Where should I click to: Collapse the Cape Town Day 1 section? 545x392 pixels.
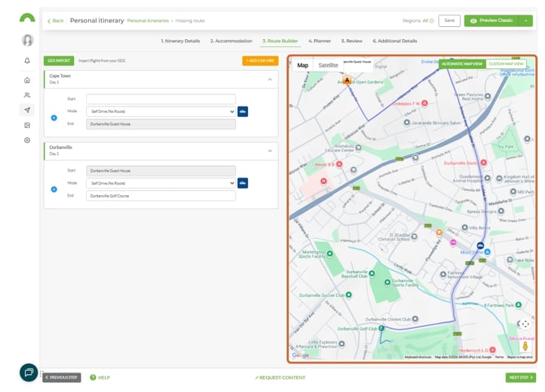pos(270,80)
